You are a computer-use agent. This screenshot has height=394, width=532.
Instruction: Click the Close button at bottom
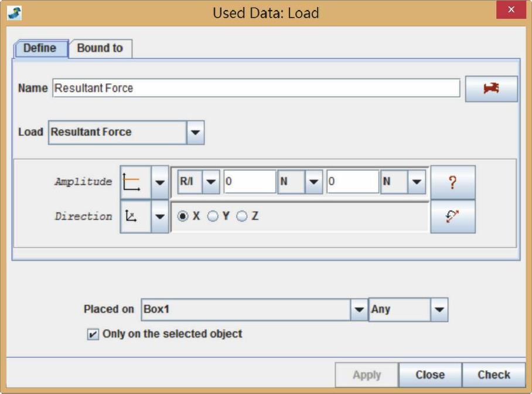(x=430, y=375)
